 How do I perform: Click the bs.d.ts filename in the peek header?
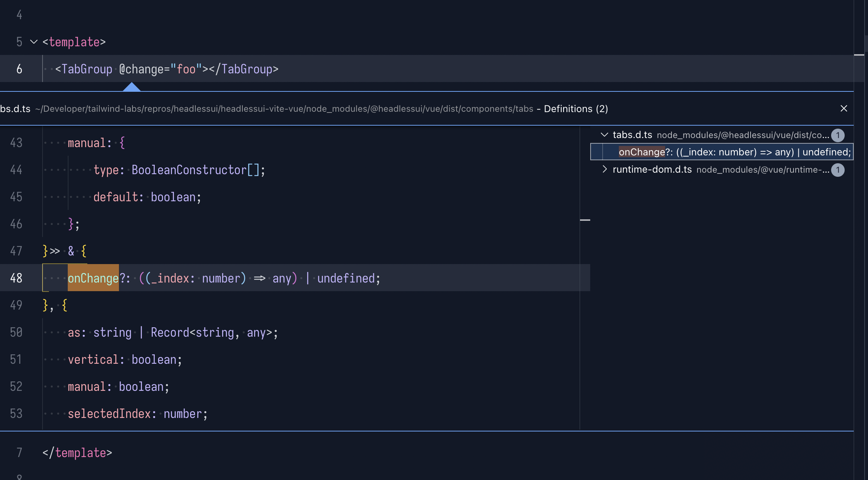(x=15, y=109)
